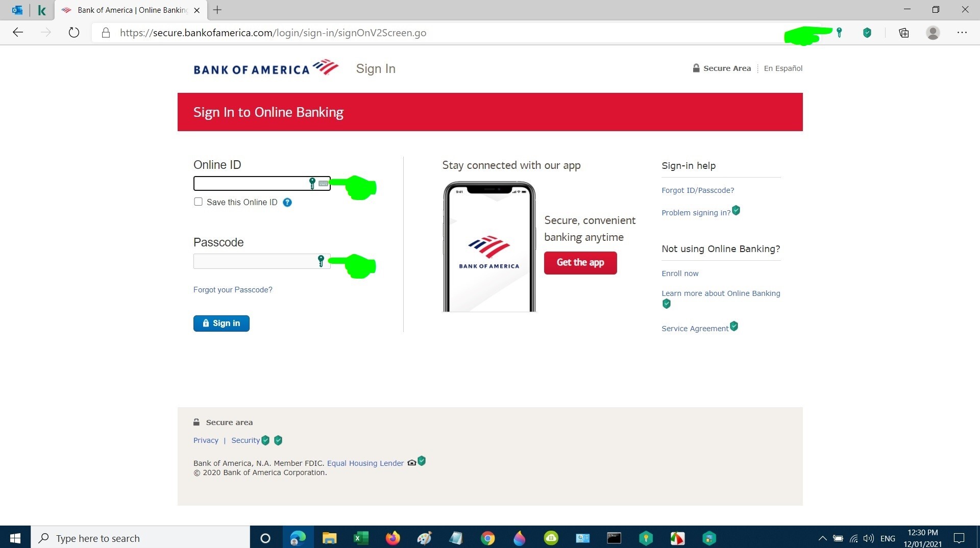Open a new browser tab with plus button
This screenshot has height=548, width=980.
(217, 10)
